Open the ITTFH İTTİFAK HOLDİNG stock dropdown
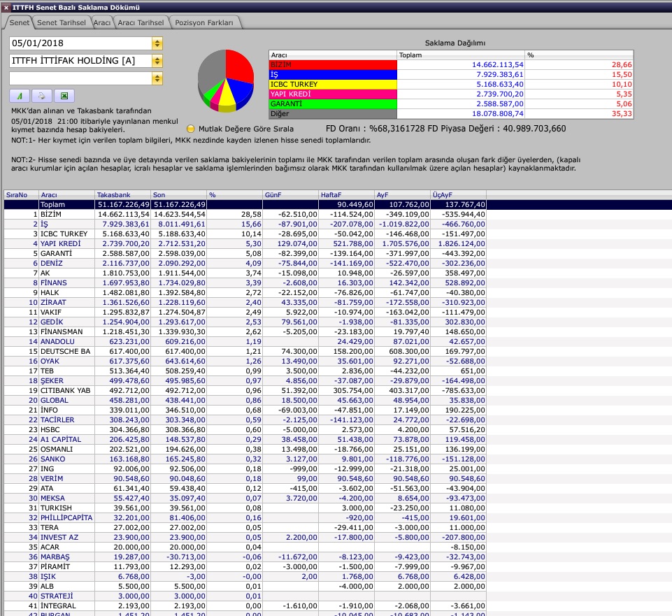This screenshot has height=616, width=672. click(157, 61)
